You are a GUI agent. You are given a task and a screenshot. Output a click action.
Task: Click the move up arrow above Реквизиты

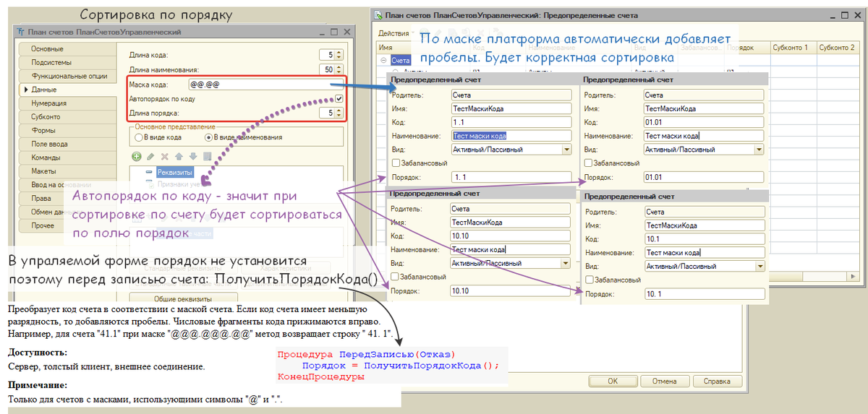[179, 156]
